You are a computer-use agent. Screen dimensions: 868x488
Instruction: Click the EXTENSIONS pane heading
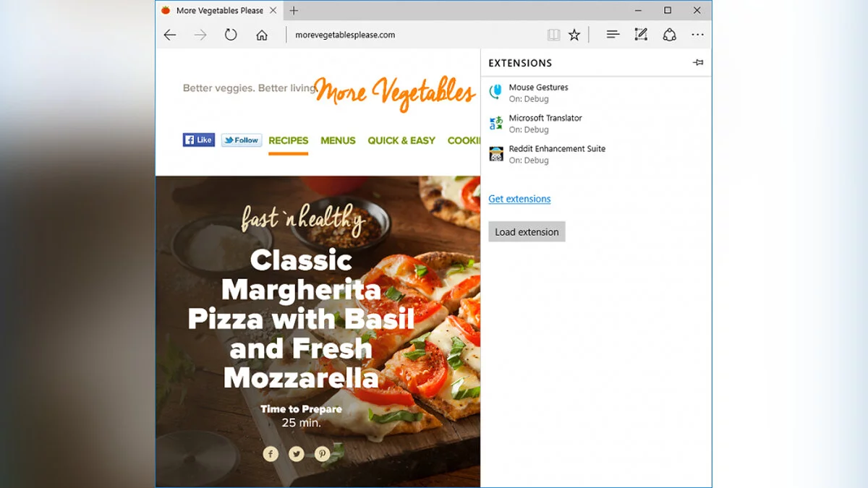tap(520, 63)
